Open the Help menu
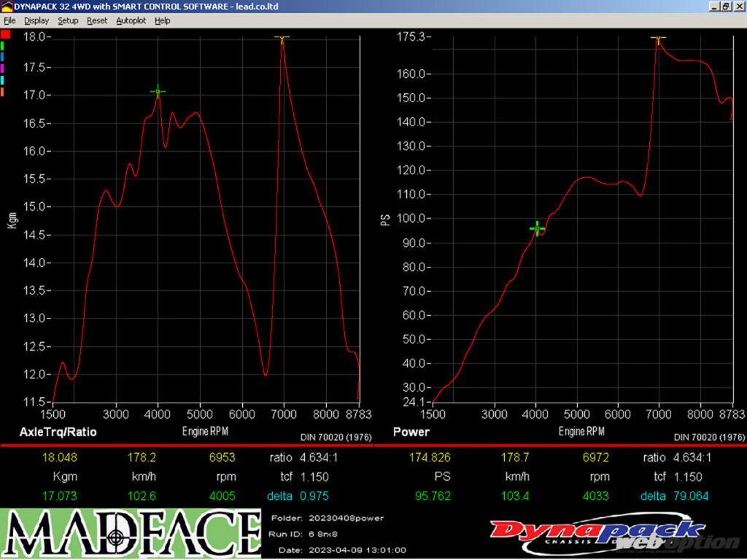 [162, 20]
